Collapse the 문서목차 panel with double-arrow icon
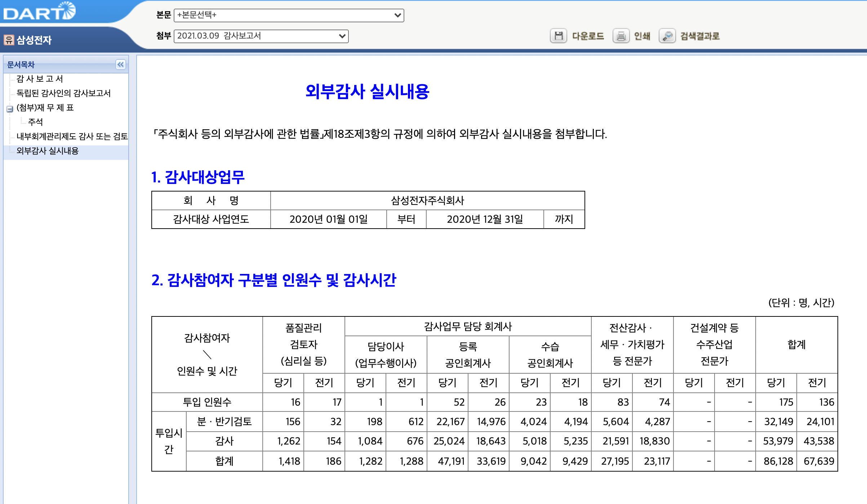 pyautogui.click(x=121, y=64)
